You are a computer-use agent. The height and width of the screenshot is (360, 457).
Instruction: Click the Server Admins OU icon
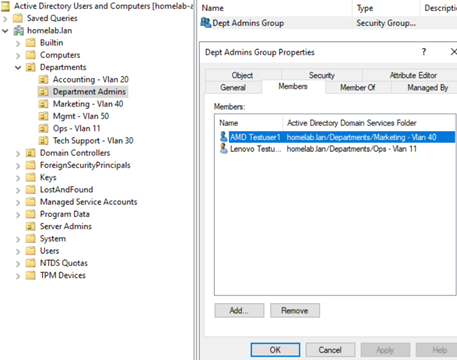31,226
